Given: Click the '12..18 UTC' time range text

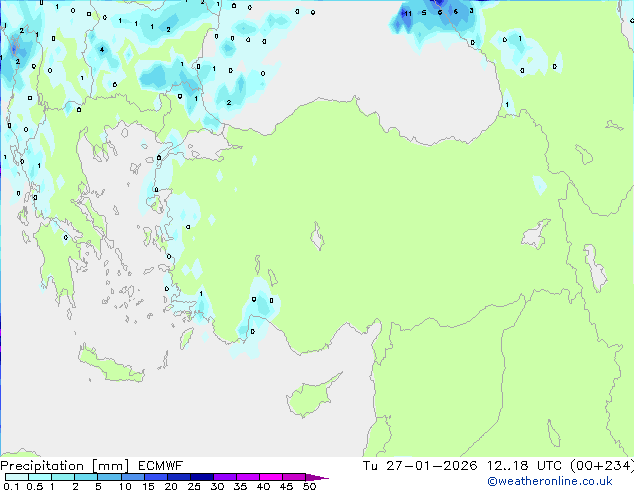Looking at the screenshot, I should pyautogui.click(x=524, y=466).
